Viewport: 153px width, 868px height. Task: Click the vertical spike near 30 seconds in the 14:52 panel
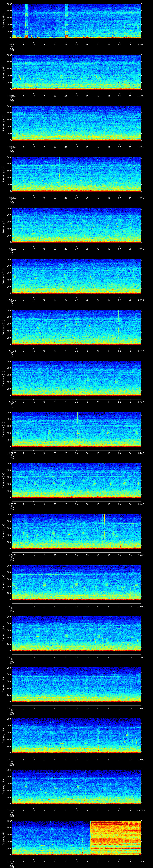pyautogui.click(x=77, y=423)
